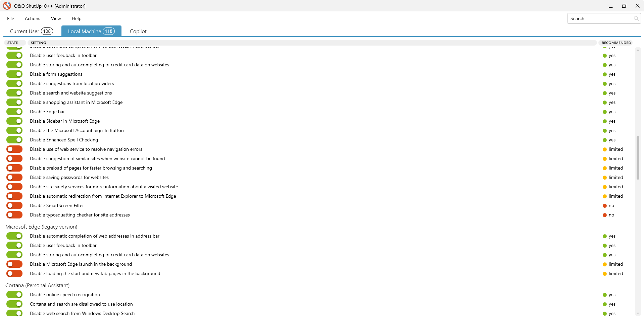Select the Local Machine tab
644x319 pixels.
pyautogui.click(x=91, y=31)
